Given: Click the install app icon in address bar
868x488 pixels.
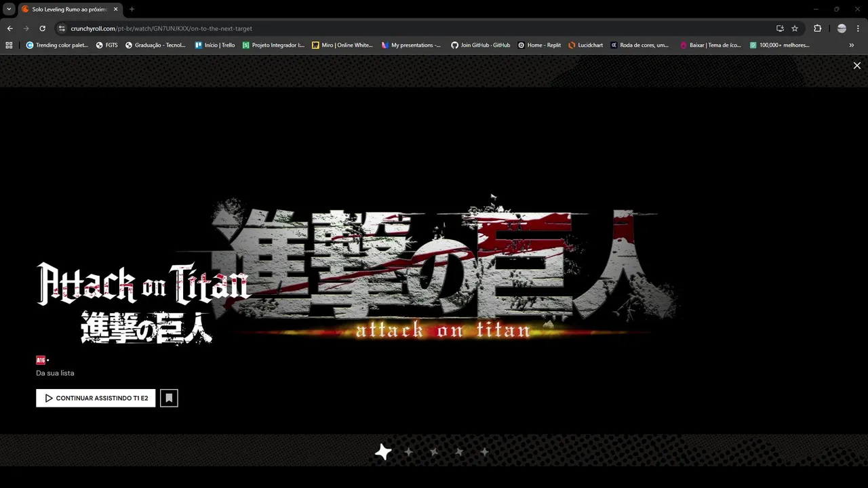Looking at the screenshot, I should 780,28.
